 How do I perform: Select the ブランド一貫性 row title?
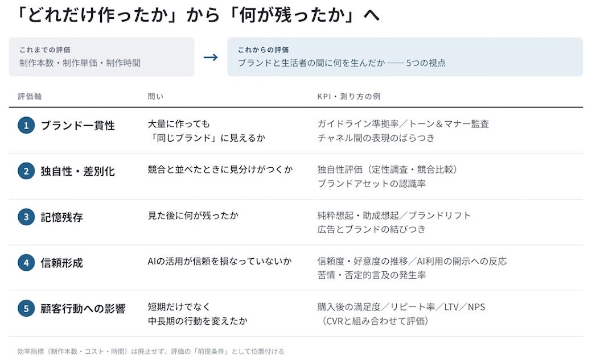(78, 126)
